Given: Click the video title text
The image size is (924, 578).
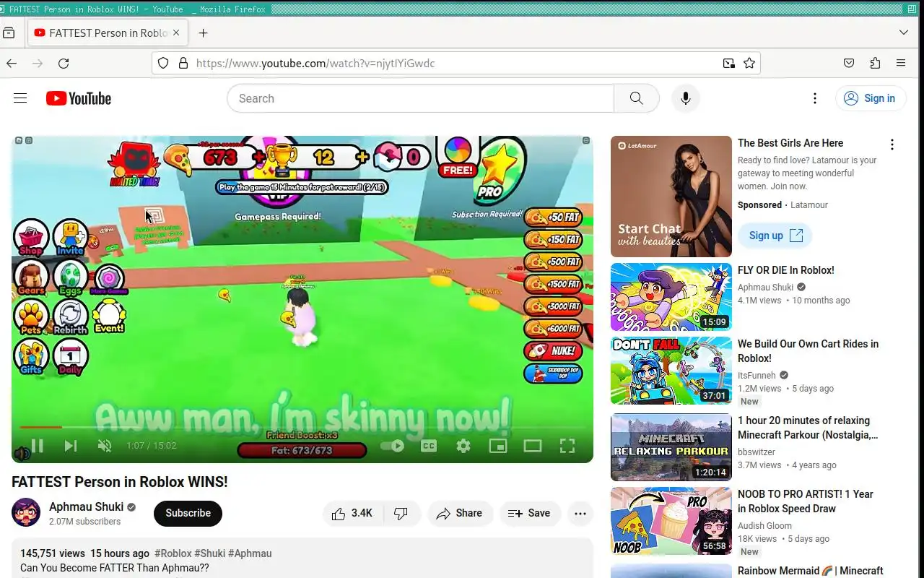Looking at the screenshot, I should click(120, 482).
